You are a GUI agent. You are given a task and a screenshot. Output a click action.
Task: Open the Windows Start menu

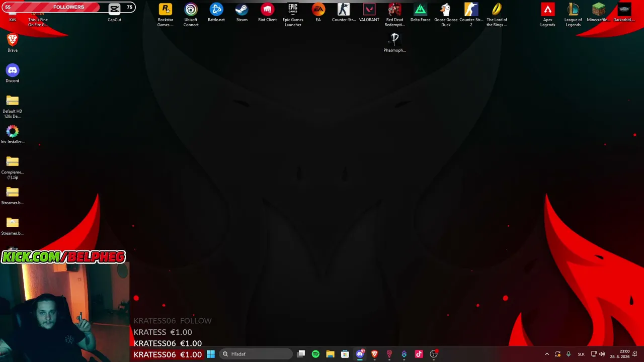211,354
